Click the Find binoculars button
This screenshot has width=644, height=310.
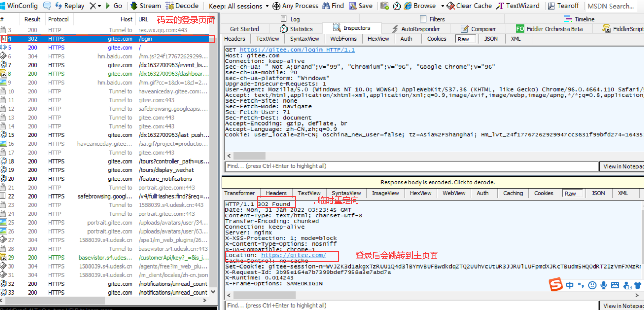pos(333,5)
